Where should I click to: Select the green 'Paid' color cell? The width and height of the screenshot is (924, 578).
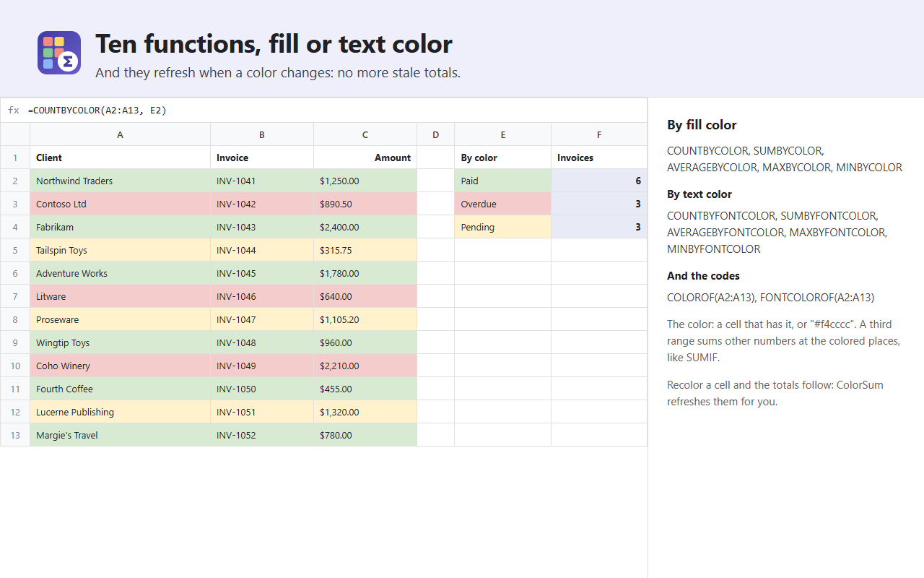[x=503, y=181]
